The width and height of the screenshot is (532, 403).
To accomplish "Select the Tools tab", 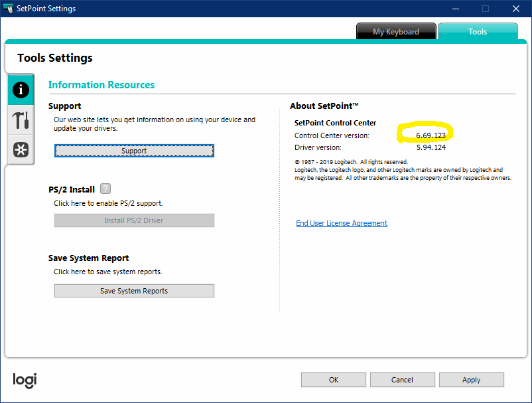I will [x=478, y=32].
